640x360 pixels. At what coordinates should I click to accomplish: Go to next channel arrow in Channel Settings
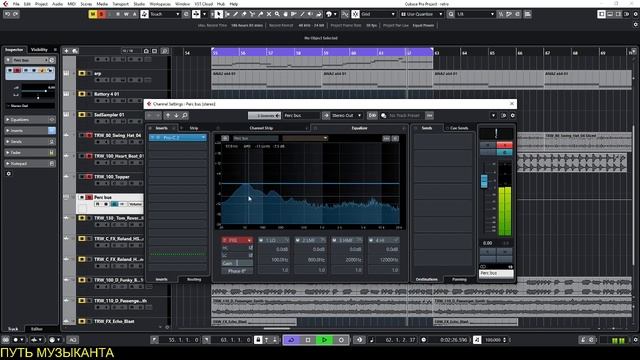click(x=176, y=116)
